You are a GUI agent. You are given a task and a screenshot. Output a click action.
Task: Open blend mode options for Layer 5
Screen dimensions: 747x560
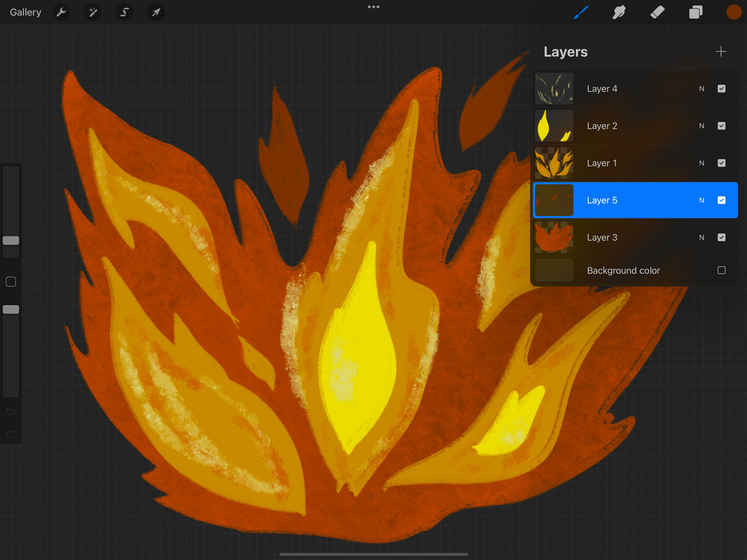pyautogui.click(x=701, y=199)
